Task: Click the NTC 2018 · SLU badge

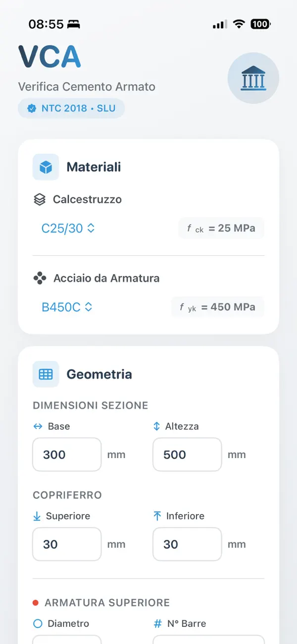Action: click(71, 108)
